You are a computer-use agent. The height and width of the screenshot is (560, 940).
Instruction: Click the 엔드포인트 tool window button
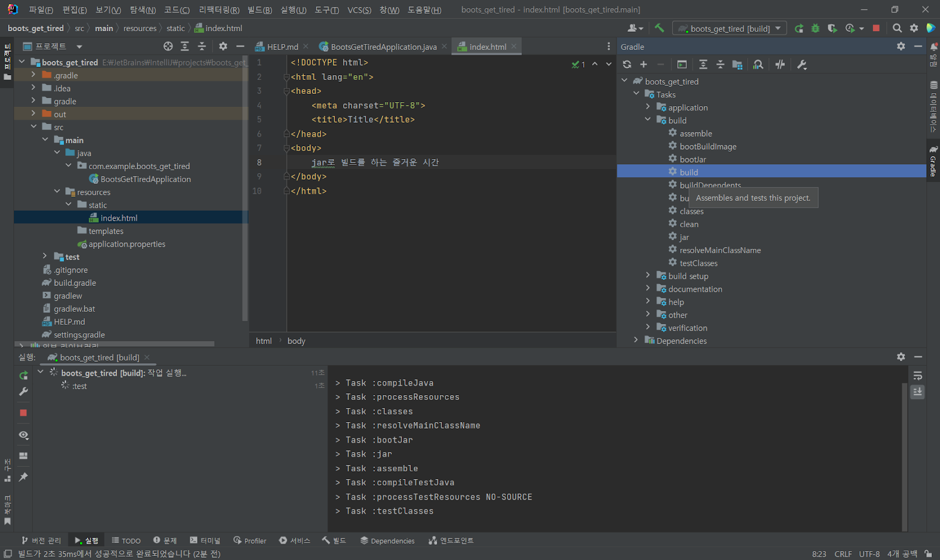[451, 541]
